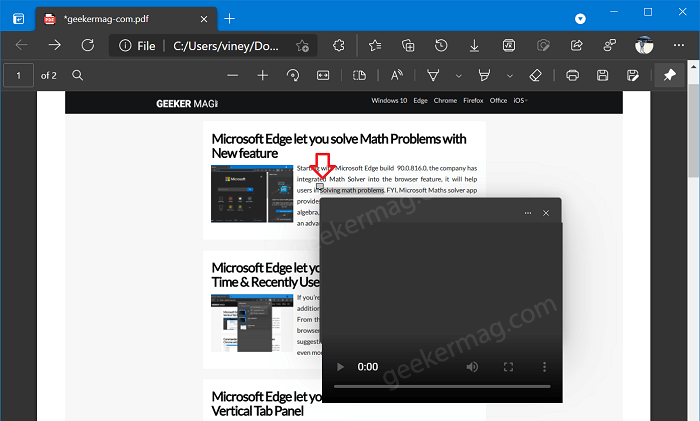Open the Favorites list
Viewport: 700px width, 421px height.
click(x=375, y=45)
